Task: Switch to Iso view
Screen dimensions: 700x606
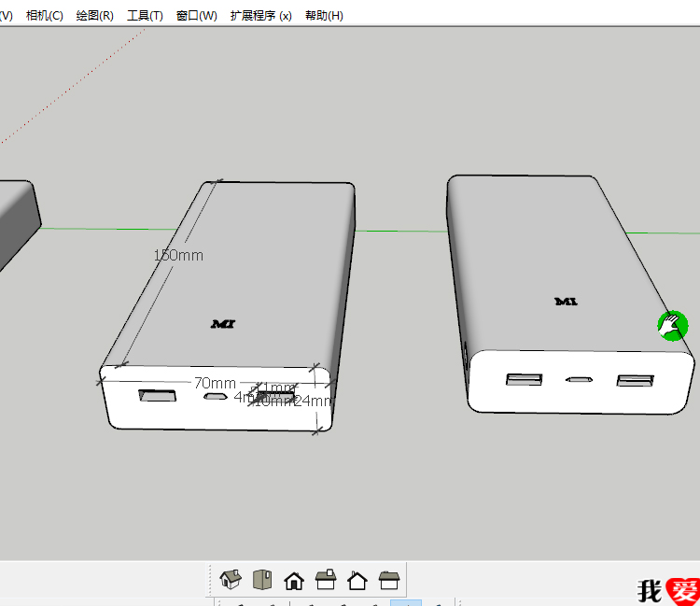Action: (x=231, y=580)
